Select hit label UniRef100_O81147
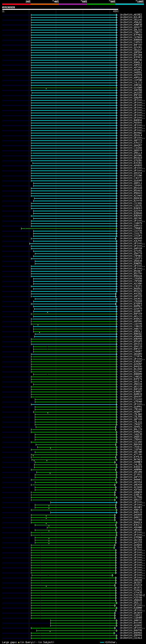Image resolution: width=146 pixels, height=644 pixels. click(x=131, y=50)
